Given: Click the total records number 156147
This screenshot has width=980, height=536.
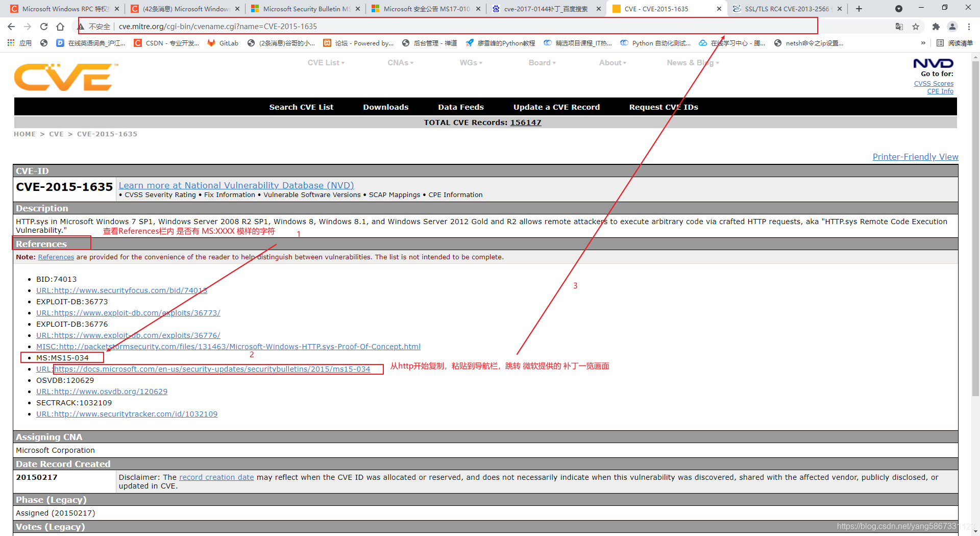Looking at the screenshot, I should click(526, 123).
